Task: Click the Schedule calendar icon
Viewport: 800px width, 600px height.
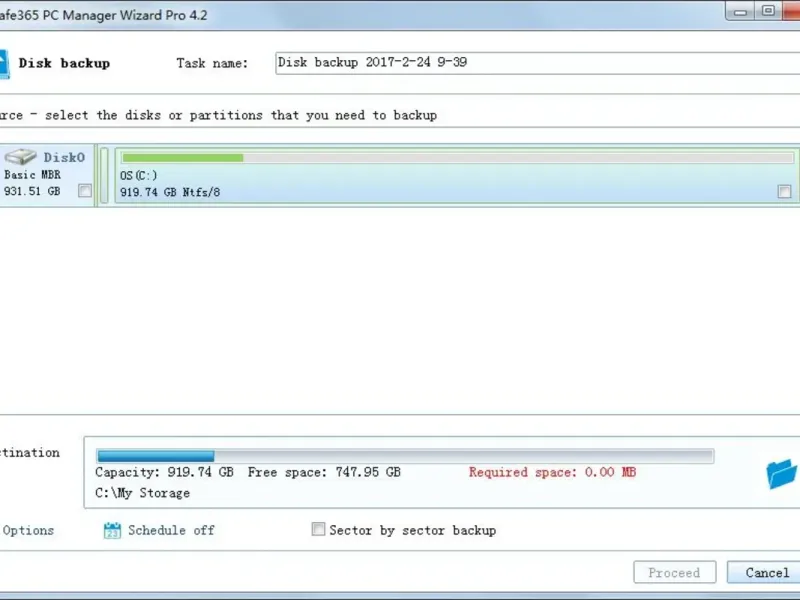Action: pos(112,531)
